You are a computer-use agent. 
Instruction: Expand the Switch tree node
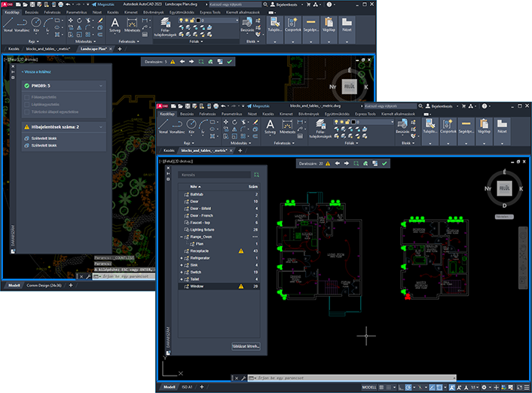pos(182,273)
